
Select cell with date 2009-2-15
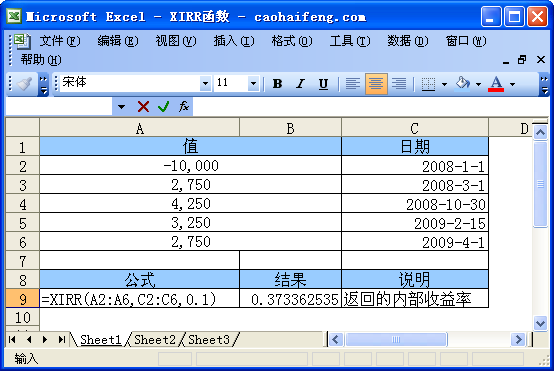pyautogui.click(x=415, y=223)
